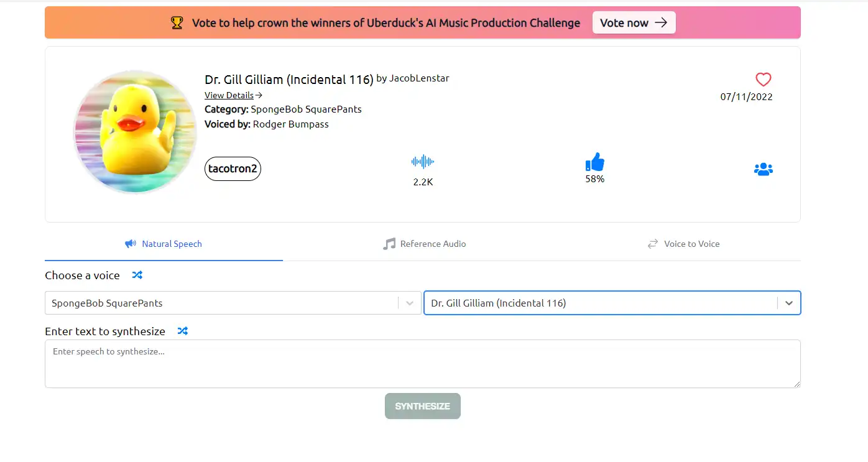Click the speech text input area
The height and width of the screenshot is (462, 868).
423,364
